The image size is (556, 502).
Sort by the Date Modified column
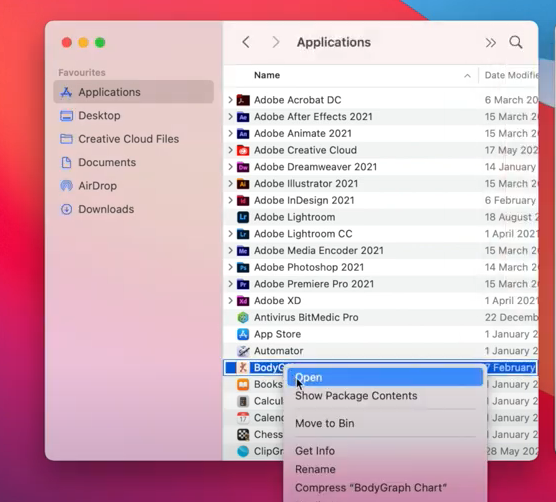coord(511,75)
